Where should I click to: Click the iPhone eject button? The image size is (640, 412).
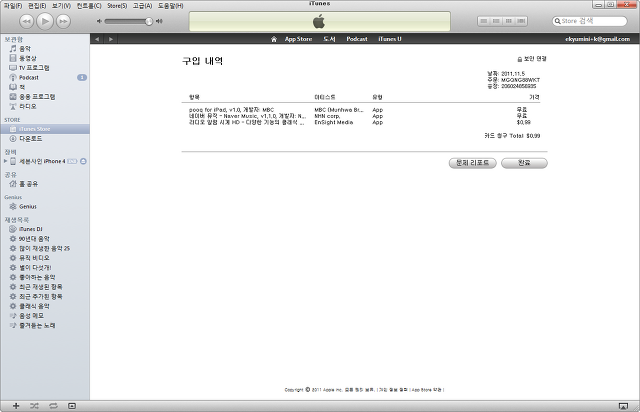[83, 161]
